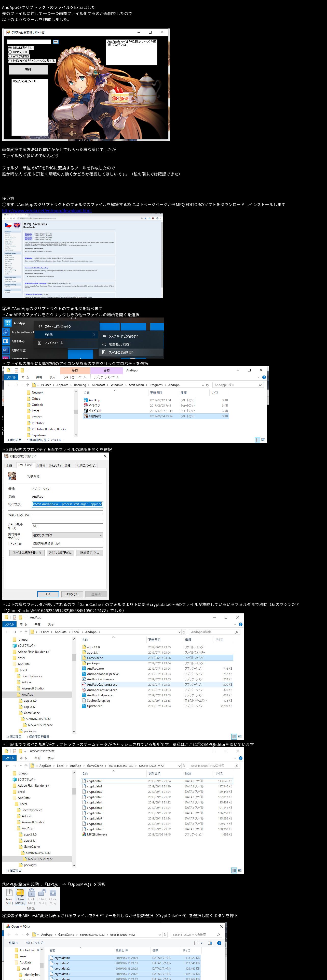Open the address bar history dropdown in the Open MPQ(s) dialog
The height and width of the screenshot is (980, 327).
pos(159,934)
